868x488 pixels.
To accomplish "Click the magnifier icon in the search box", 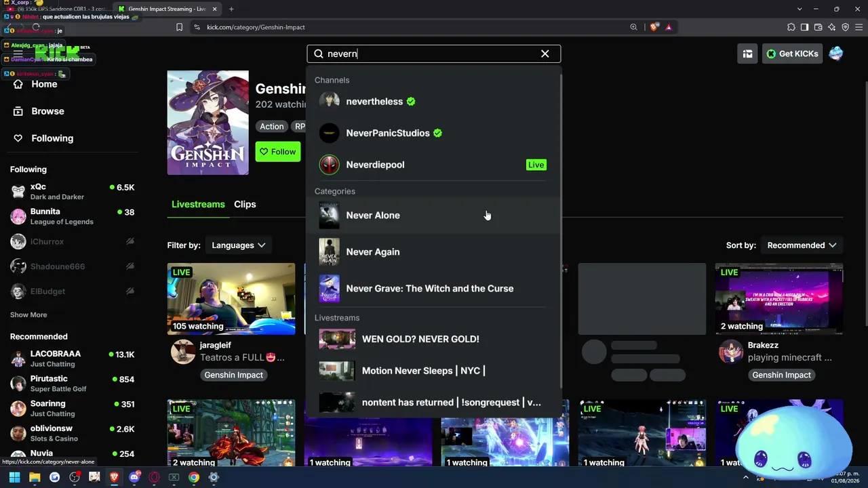I will [x=319, y=54].
